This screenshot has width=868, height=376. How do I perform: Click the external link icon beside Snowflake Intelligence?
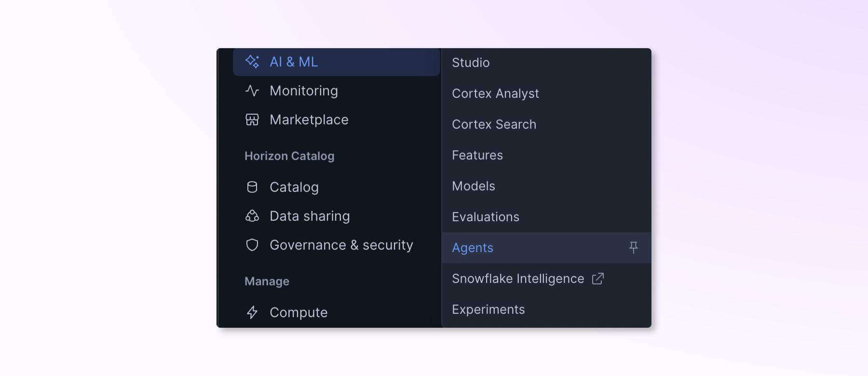(x=598, y=279)
